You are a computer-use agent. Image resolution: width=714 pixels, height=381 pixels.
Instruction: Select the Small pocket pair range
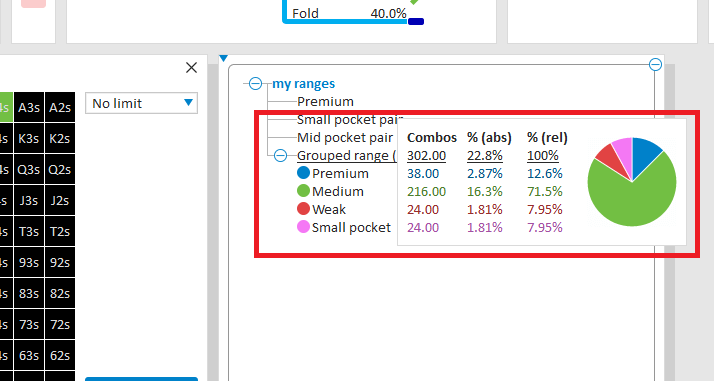pos(350,120)
